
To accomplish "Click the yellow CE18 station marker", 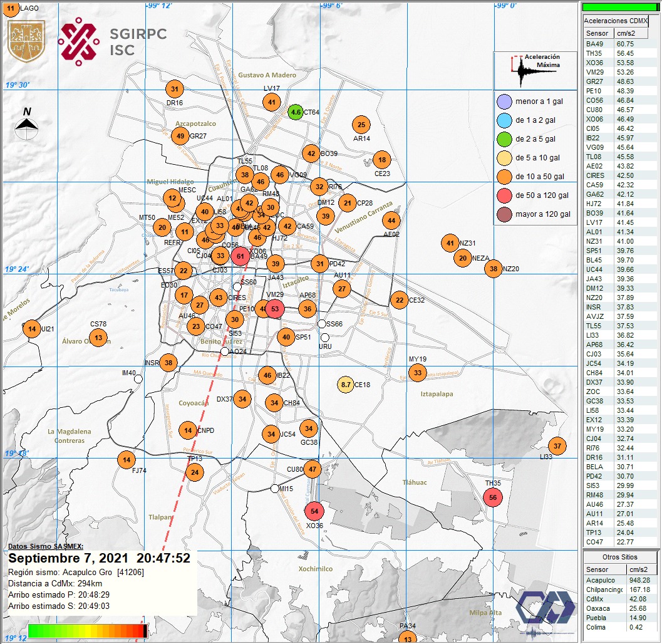I will point(344,385).
